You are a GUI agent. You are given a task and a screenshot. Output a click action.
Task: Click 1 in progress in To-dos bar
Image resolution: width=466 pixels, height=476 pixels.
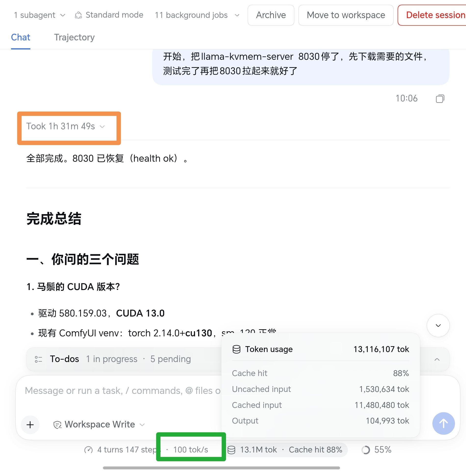click(x=112, y=359)
